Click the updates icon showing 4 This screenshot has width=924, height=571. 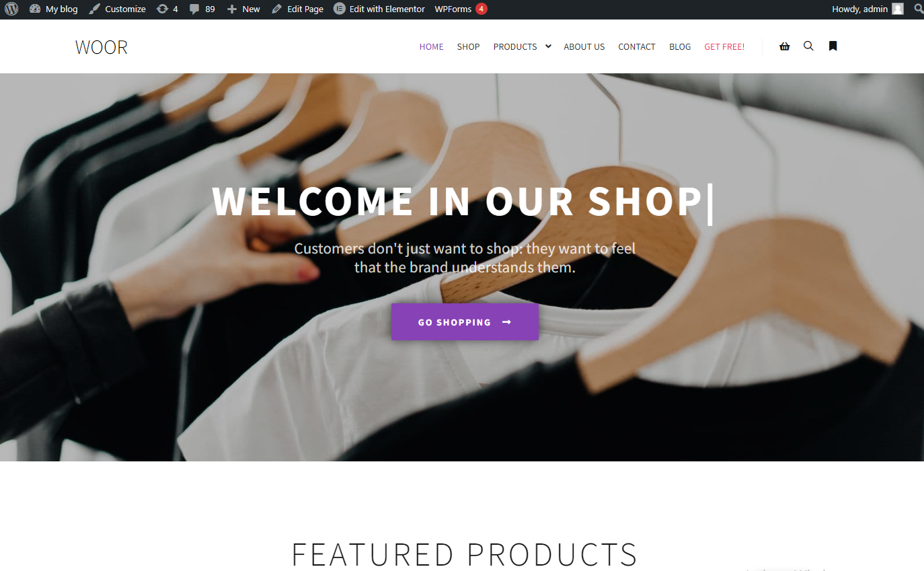tap(167, 9)
